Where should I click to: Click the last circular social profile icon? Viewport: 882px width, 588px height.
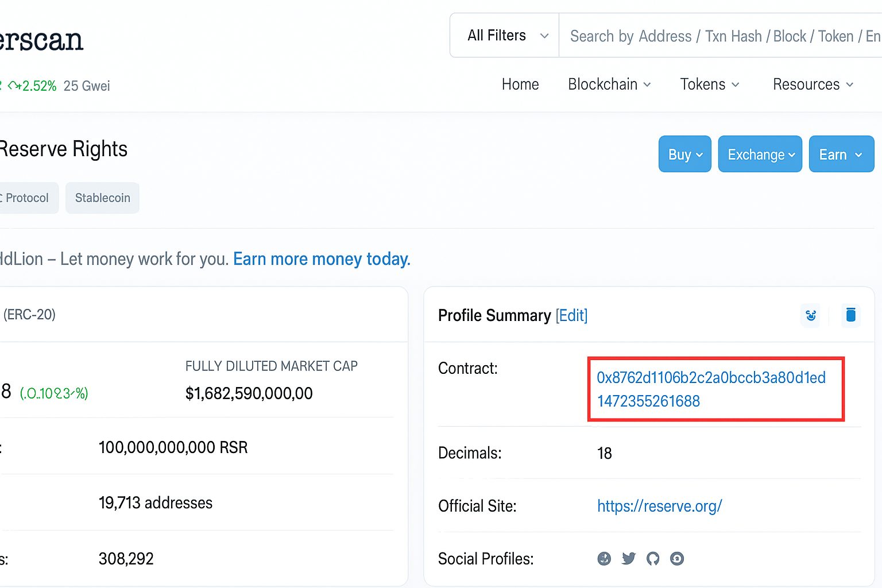tap(677, 558)
